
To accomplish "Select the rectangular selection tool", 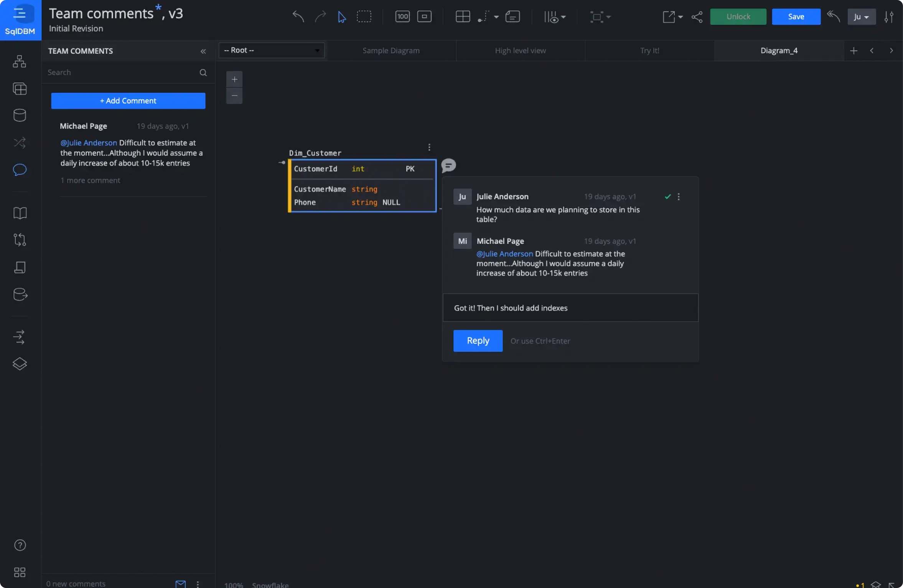I will (364, 16).
